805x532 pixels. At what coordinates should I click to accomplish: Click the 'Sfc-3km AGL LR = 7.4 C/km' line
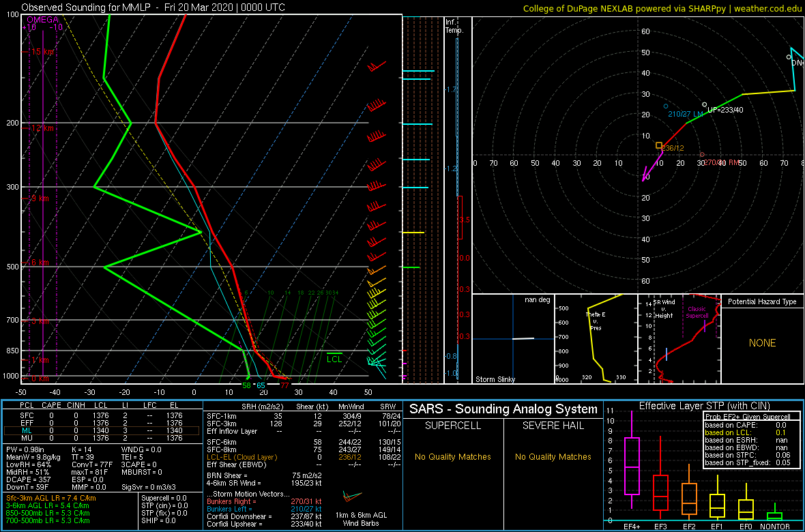coord(51,499)
